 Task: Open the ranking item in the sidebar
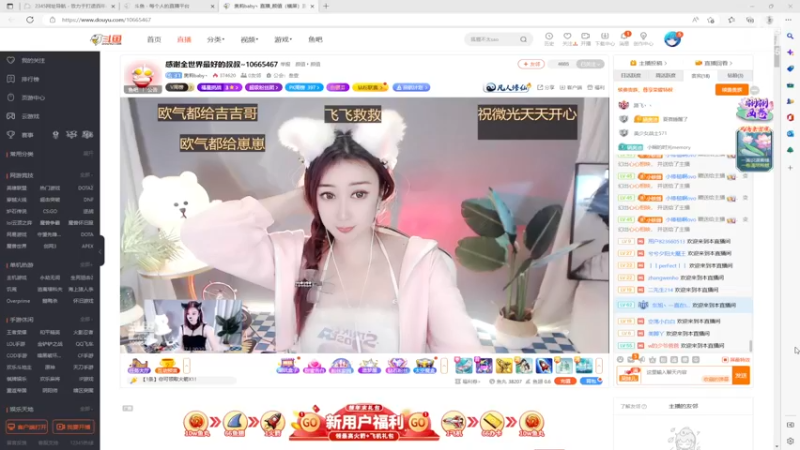[x=30, y=79]
